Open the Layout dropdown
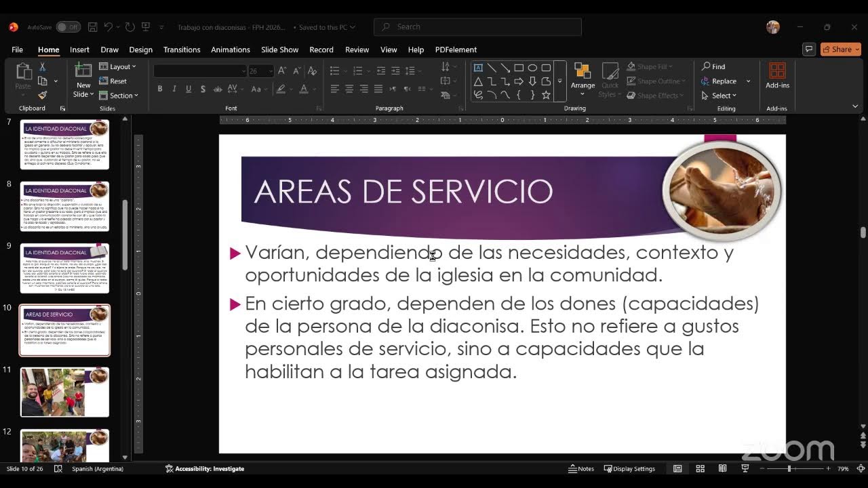Viewport: 868px width, 488px height. click(117, 66)
